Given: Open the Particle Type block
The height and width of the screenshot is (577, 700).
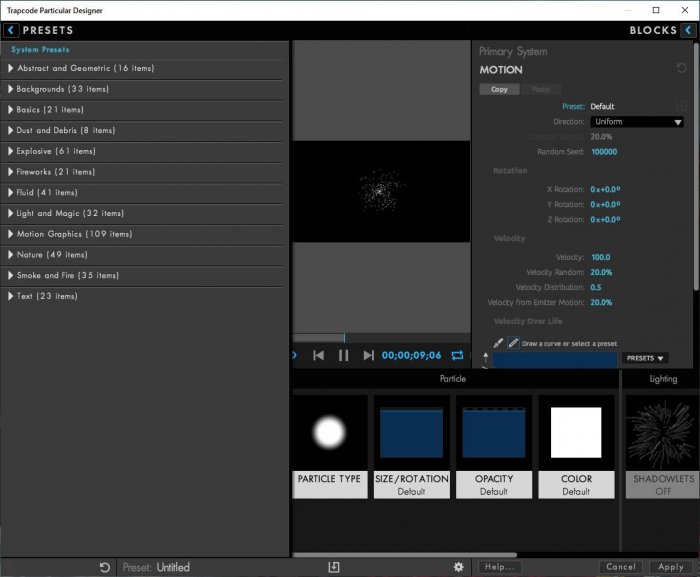Looking at the screenshot, I should (329, 447).
